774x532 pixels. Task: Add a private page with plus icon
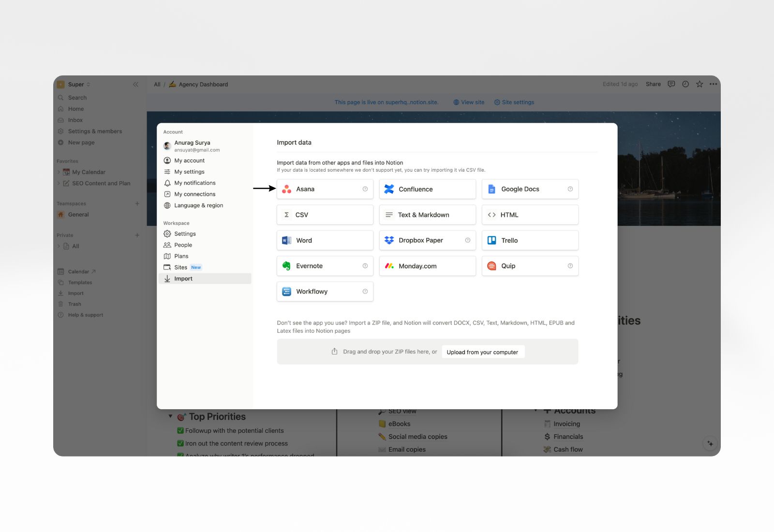pyautogui.click(x=137, y=235)
